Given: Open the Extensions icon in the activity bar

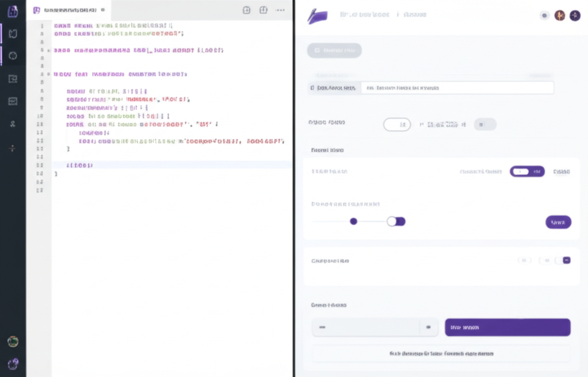Looking at the screenshot, I should (x=13, y=102).
